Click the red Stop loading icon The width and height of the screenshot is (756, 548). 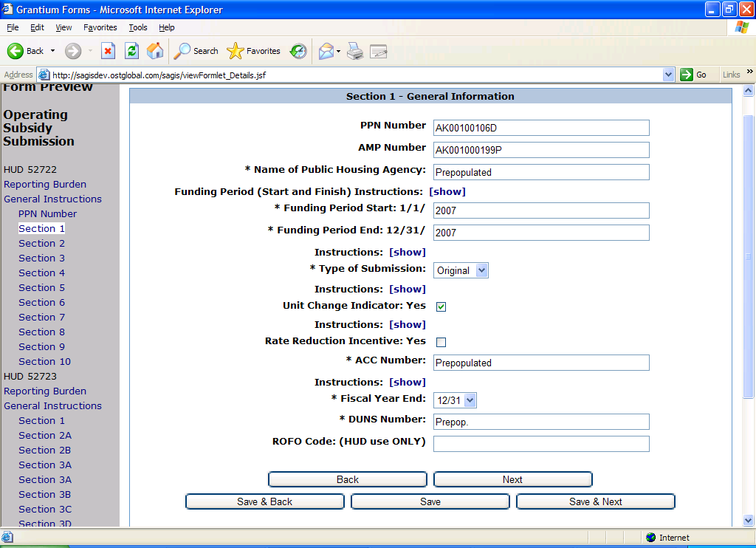pyautogui.click(x=108, y=51)
